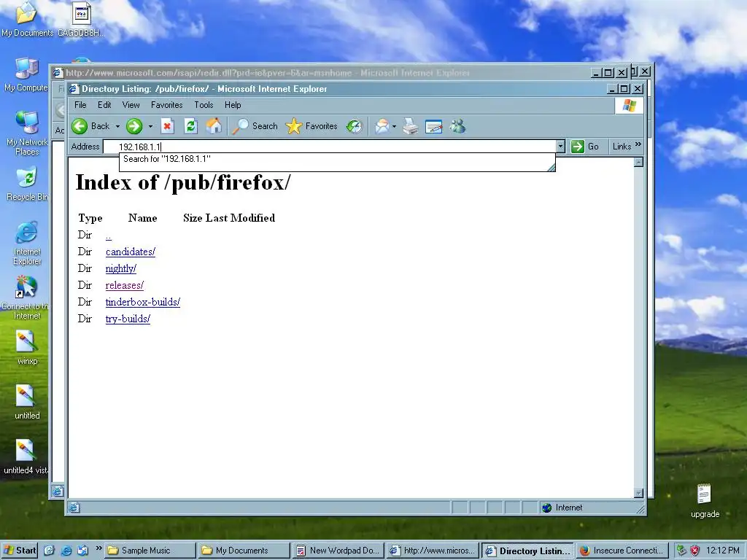Click scrollbar up arrow in page
Screen dimensions: 747x560
pyautogui.click(x=639, y=163)
